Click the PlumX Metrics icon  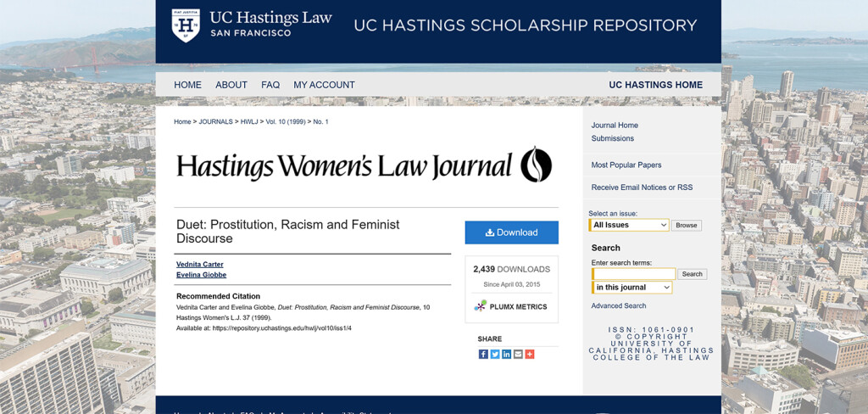(481, 306)
